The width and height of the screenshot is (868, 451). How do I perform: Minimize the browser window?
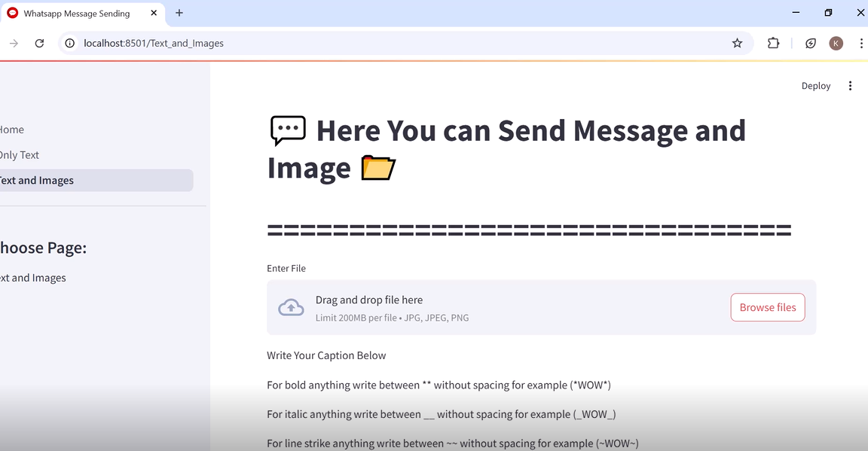click(x=796, y=12)
